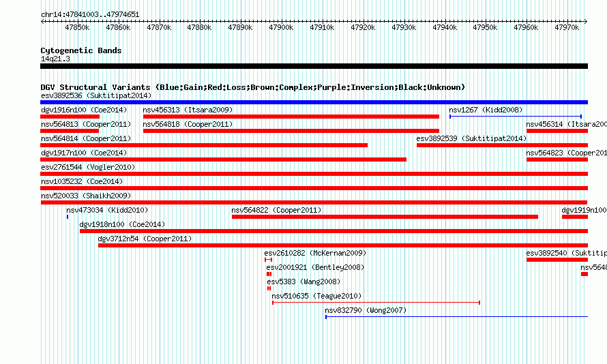Click the esv2610282 (McKernan2009) label
Screen dimensions: 607x364
pos(315,253)
